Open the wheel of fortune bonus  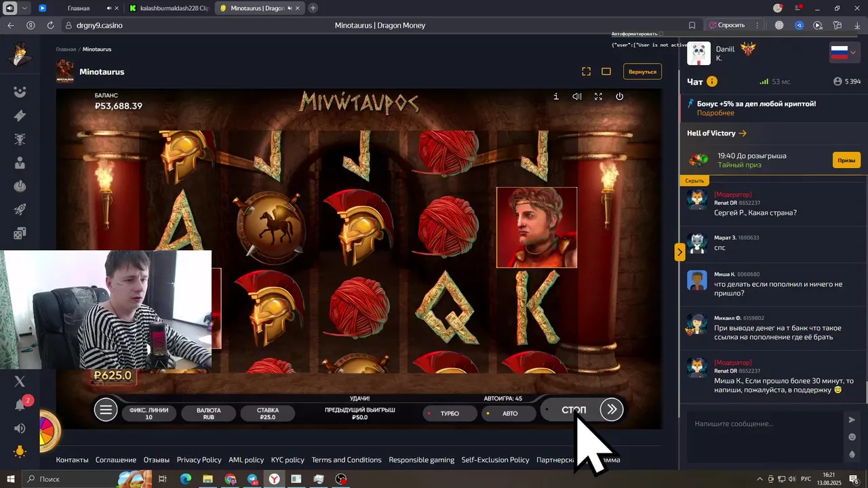click(x=48, y=430)
